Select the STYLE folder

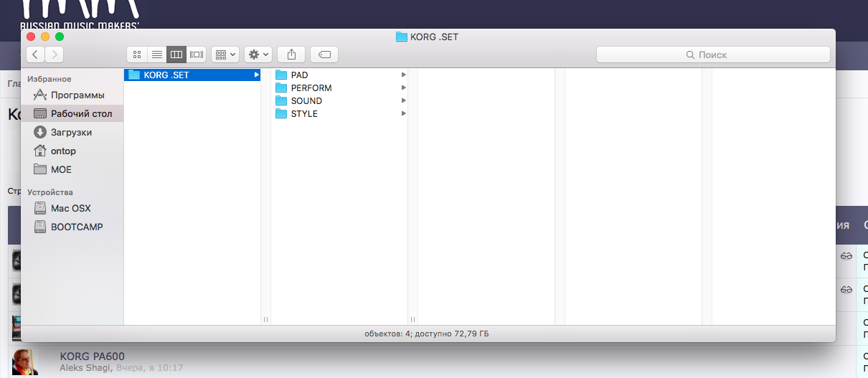click(x=339, y=113)
